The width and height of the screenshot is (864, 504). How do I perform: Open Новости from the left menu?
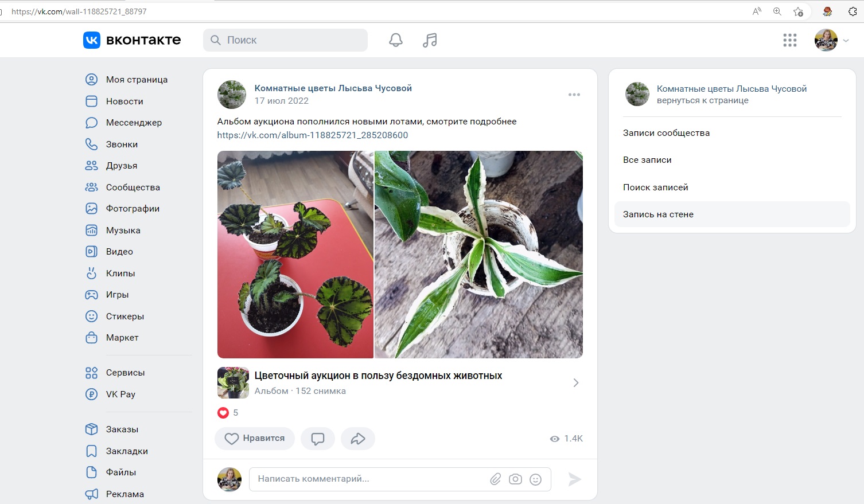pos(124,101)
